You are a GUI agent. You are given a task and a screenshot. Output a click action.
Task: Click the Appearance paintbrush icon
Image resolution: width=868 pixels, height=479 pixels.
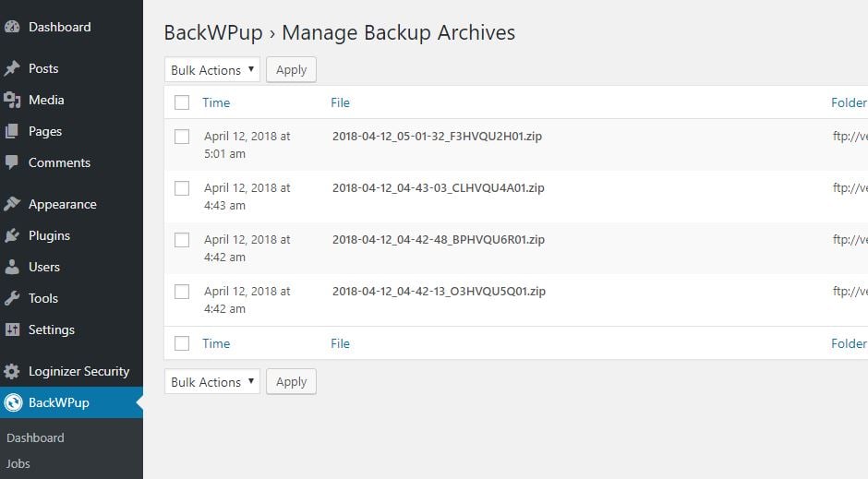(x=12, y=204)
